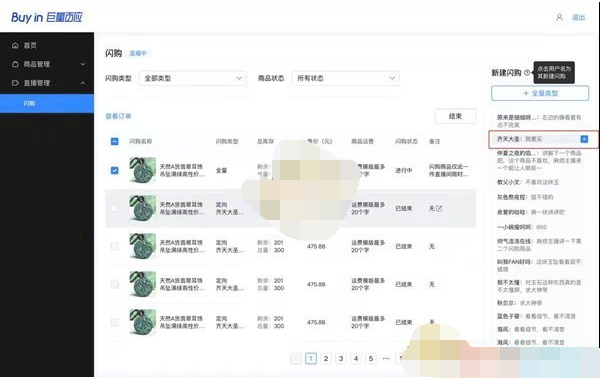Click the 全量 type cell
This screenshot has height=378, width=600.
(221, 170)
